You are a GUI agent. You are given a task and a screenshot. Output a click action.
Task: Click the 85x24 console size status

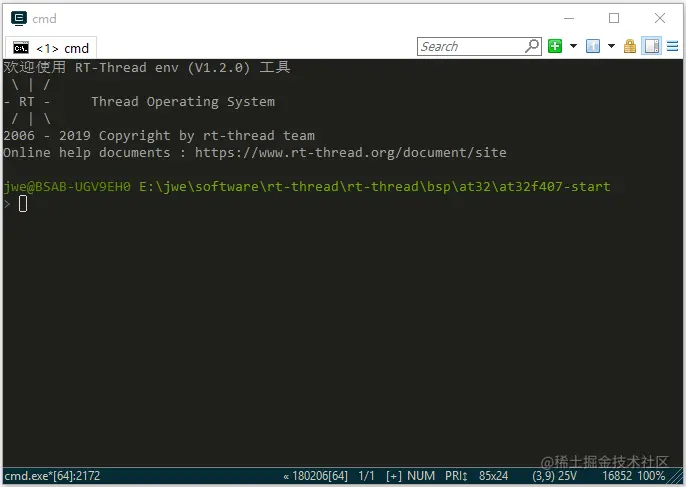494,476
